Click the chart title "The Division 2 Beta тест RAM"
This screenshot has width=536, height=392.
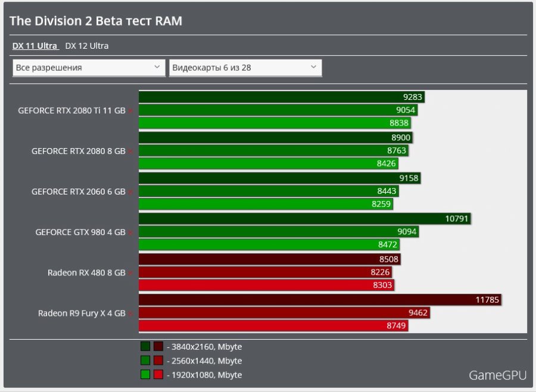click(x=95, y=20)
